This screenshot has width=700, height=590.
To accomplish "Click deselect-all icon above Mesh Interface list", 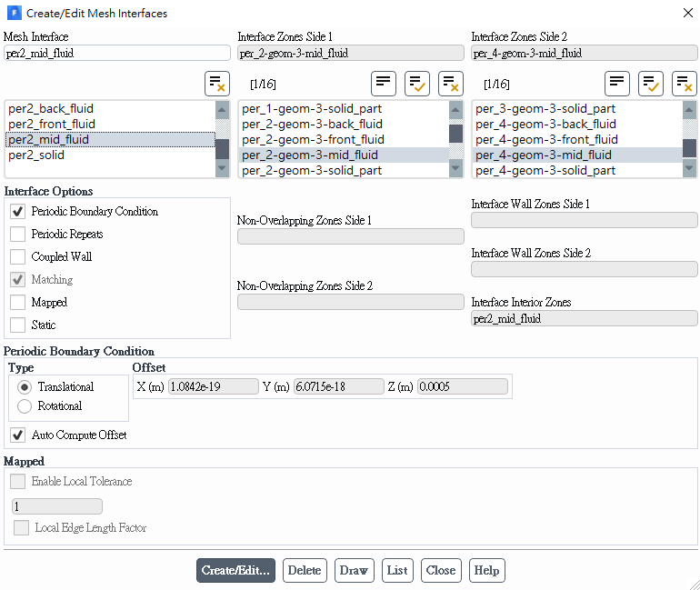I will coord(217,84).
